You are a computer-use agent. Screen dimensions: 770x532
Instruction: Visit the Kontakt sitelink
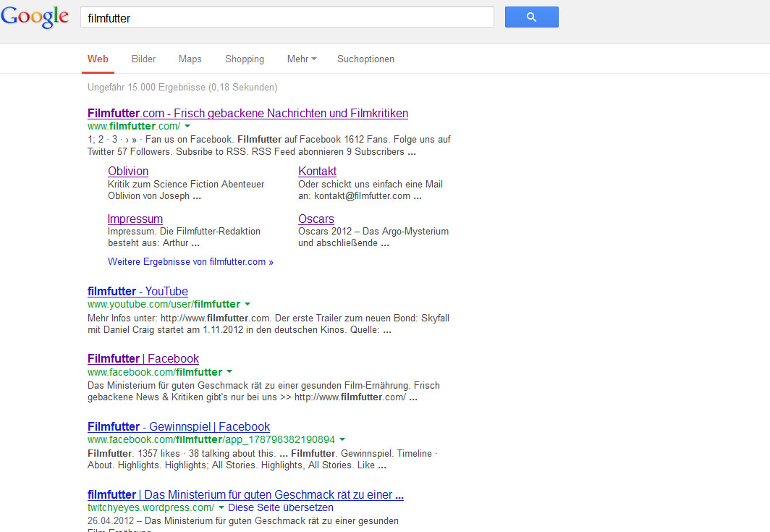[x=317, y=172]
